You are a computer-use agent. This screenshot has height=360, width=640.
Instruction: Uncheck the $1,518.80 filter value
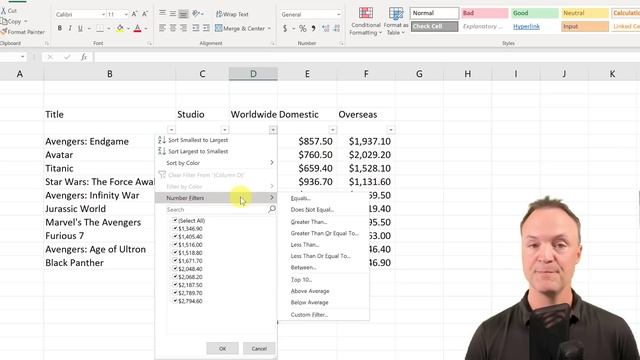coord(175,253)
